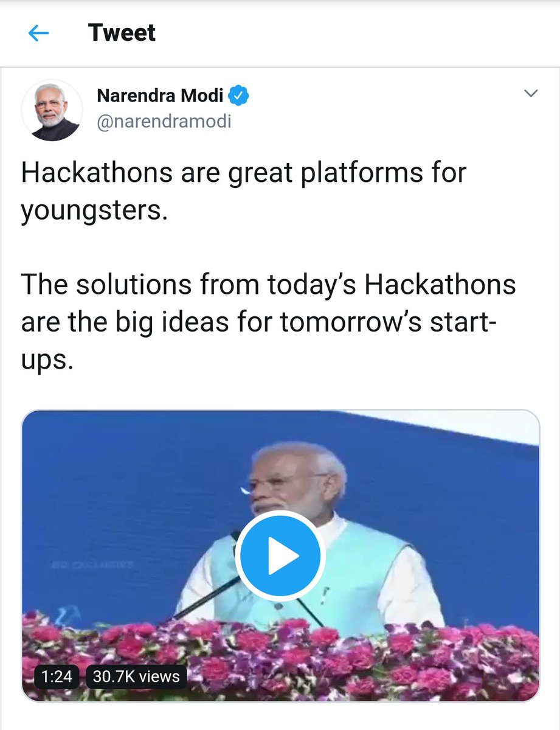This screenshot has height=730, width=560.
Task: Go back with the blue arrow
Action: [38, 33]
